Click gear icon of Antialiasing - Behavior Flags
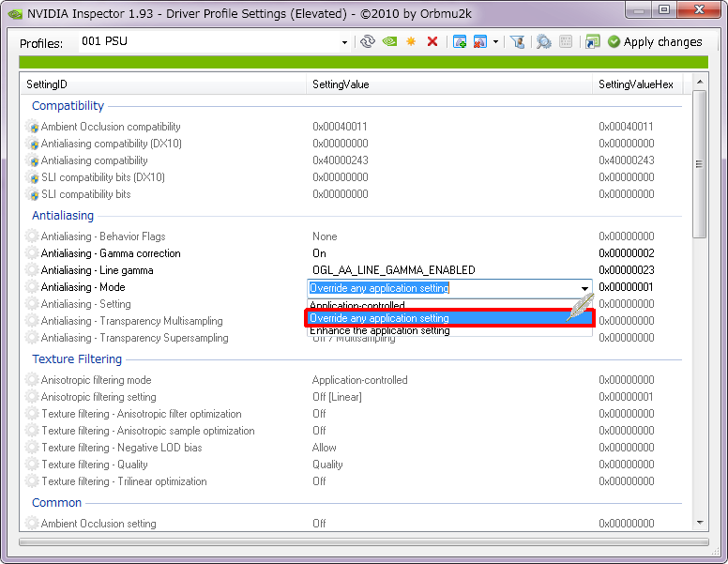The height and width of the screenshot is (564, 728). (32, 236)
